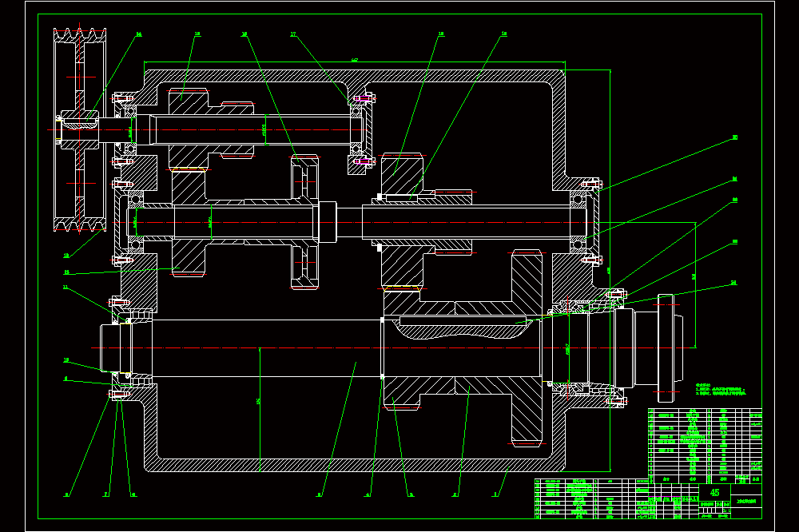Image resolution: width=799 pixels, height=532 pixels.
Task: Click the grooved V-belt pulley
Action: pyautogui.click(x=80, y=130)
